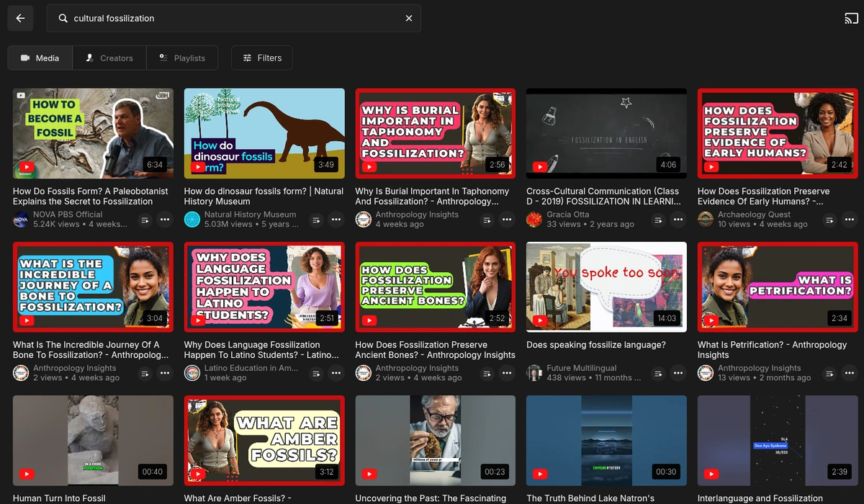Click queue icon for Natural History Museum video
Viewport: 864px width, 504px height.
pyautogui.click(x=316, y=220)
